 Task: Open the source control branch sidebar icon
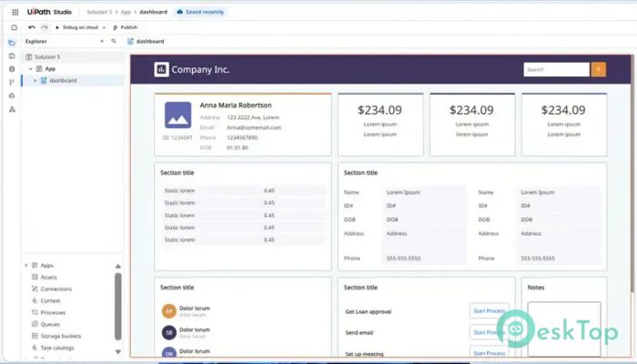tap(12, 82)
